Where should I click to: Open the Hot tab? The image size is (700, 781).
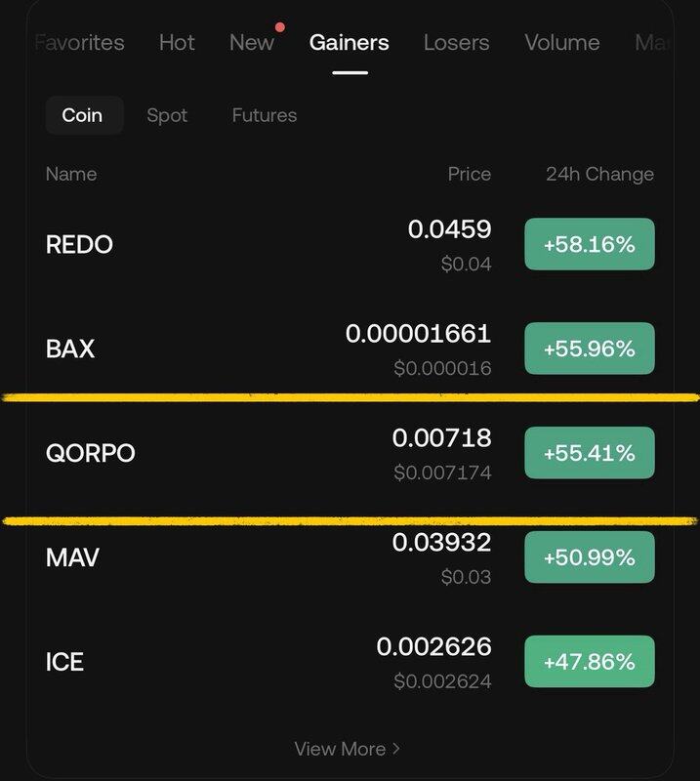[177, 43]
